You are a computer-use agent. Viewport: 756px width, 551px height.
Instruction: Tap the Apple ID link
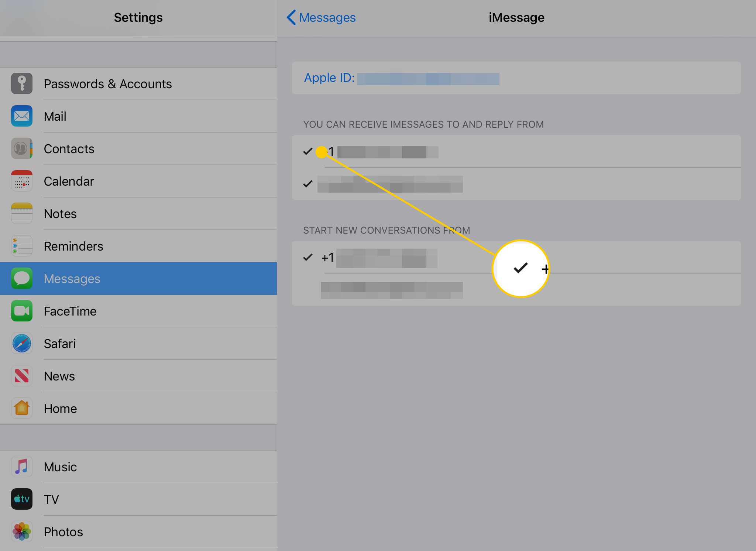pos(516,78)
